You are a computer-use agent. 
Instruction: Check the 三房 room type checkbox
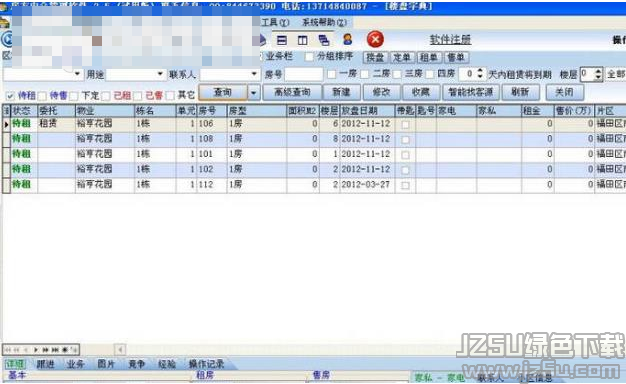(x=397, y=74)
